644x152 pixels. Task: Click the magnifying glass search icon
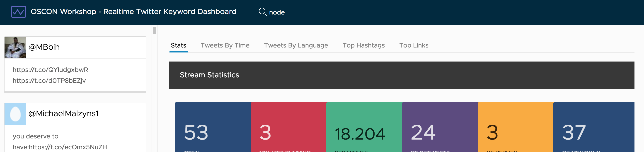click(x=262, y=12)
